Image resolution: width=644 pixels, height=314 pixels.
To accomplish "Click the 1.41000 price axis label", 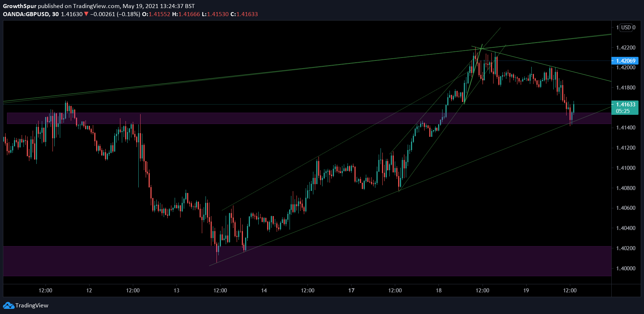I will click(626, 168).
